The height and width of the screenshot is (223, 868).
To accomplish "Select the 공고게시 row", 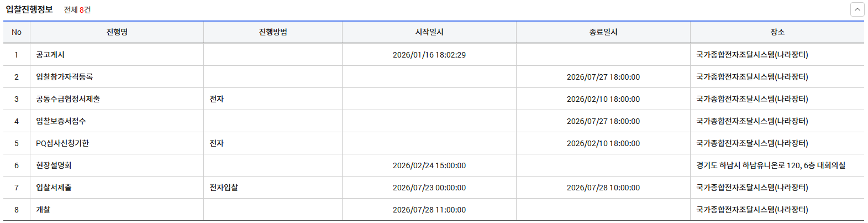I will (x=50, y=55).
